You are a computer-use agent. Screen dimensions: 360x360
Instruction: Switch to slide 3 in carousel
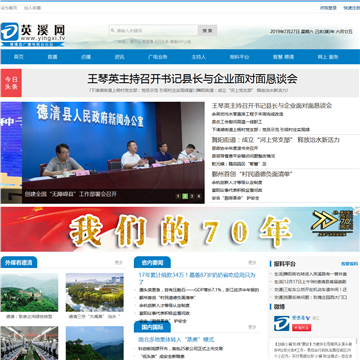tap(192, 196)
